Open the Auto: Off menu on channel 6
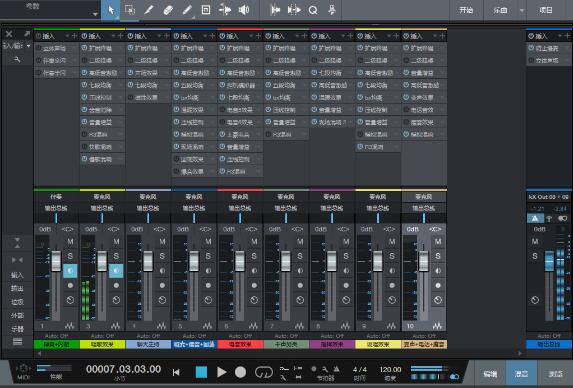 pos(240,335)
